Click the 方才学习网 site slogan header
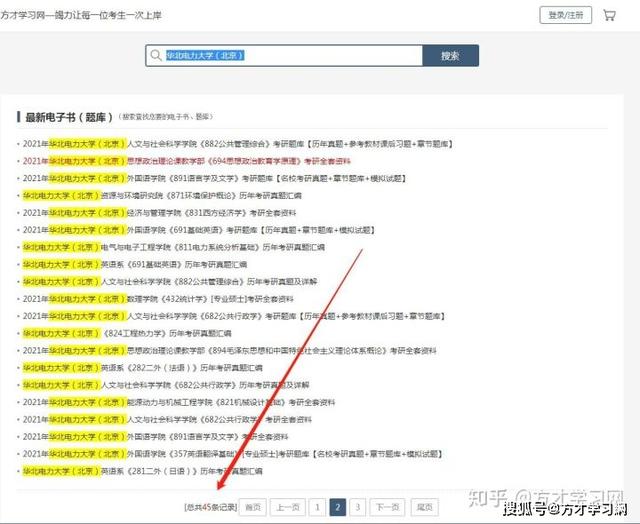640x524 pixels. (x=81, y=16)
